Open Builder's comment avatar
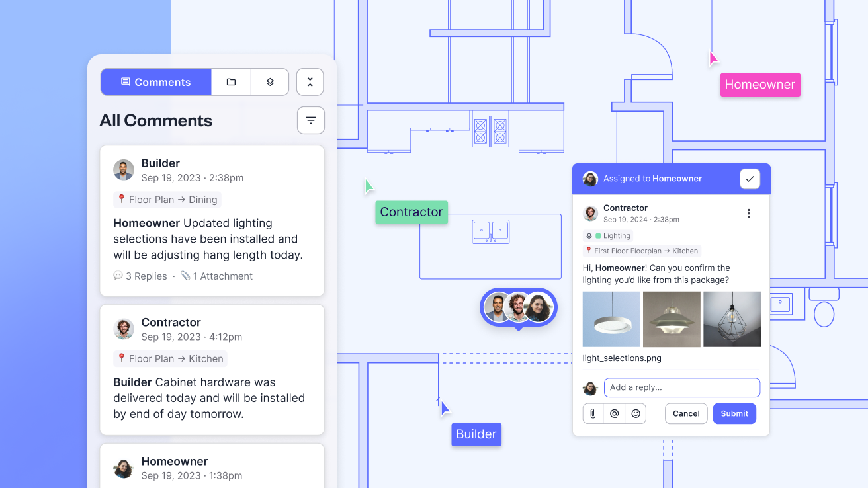The width and height of the screenshot is (868, 488). (124, 170)
